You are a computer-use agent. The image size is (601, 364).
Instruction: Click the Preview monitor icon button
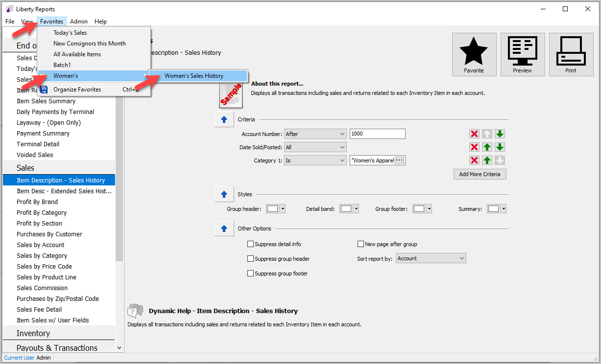point(522,54)
